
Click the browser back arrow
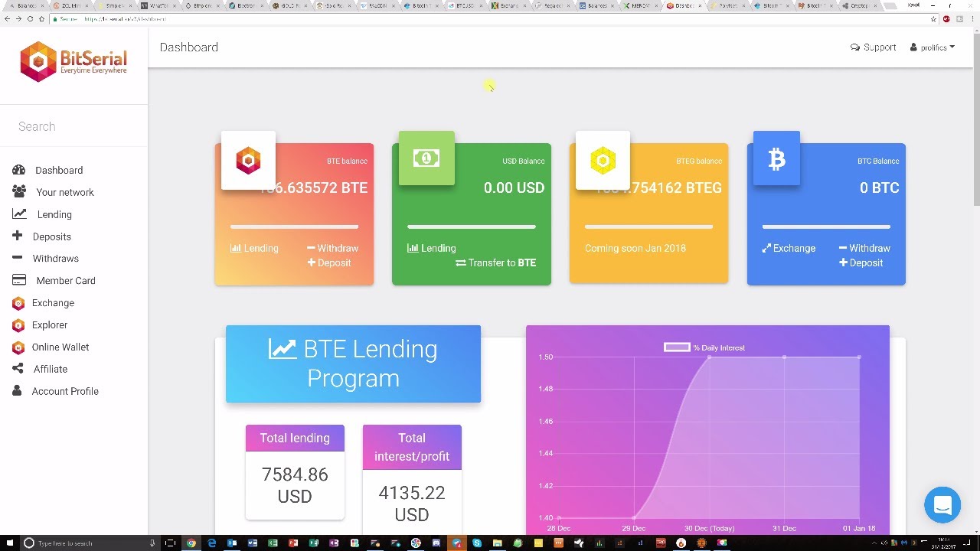click(7, 18)
